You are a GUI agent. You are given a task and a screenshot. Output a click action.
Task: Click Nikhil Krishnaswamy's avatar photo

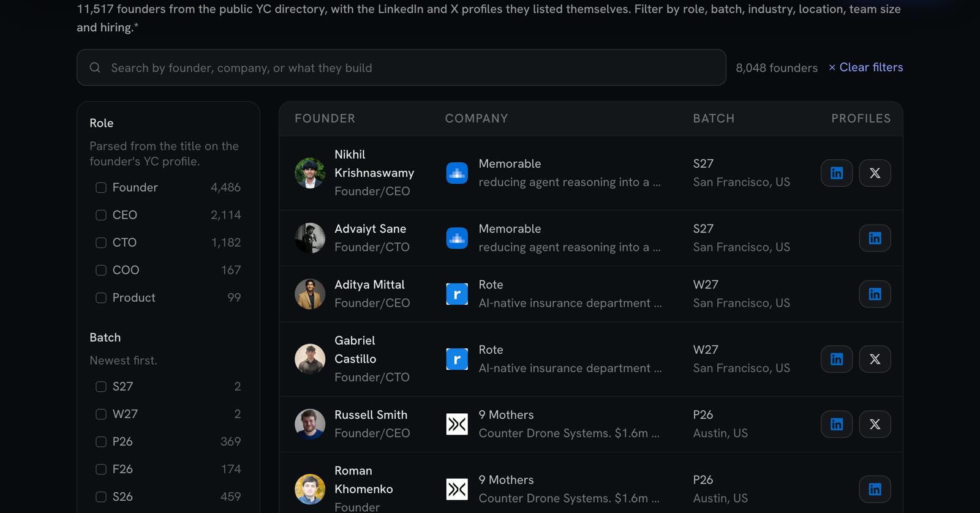pyautogui.click(x=310, y=173)
